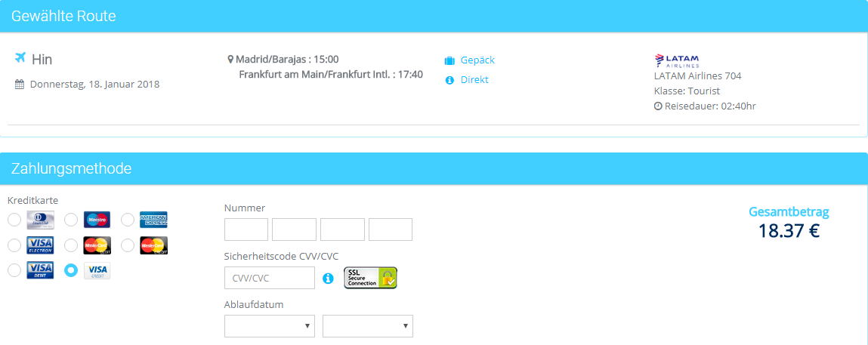Viewport: 868px width, 345px height.
Task: Click the LATAM Airlines 704 flight text
Action: click(x=697, y=75)
